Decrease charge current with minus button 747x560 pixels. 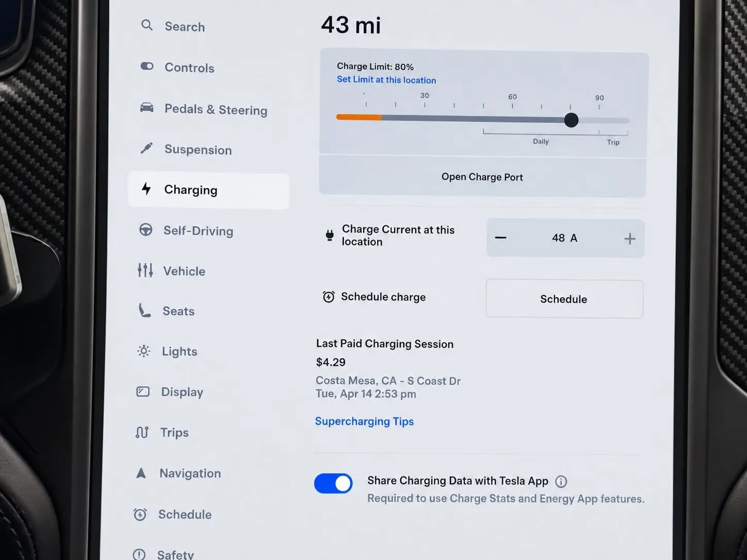click(500, 238)
